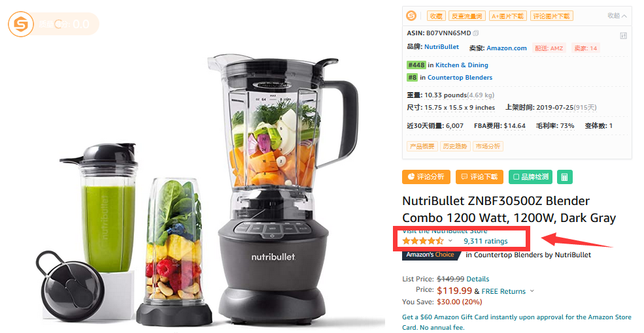Switch to the 产品概要 tab
This screenshot has height=333, width=644.
[x=422, y=146]
